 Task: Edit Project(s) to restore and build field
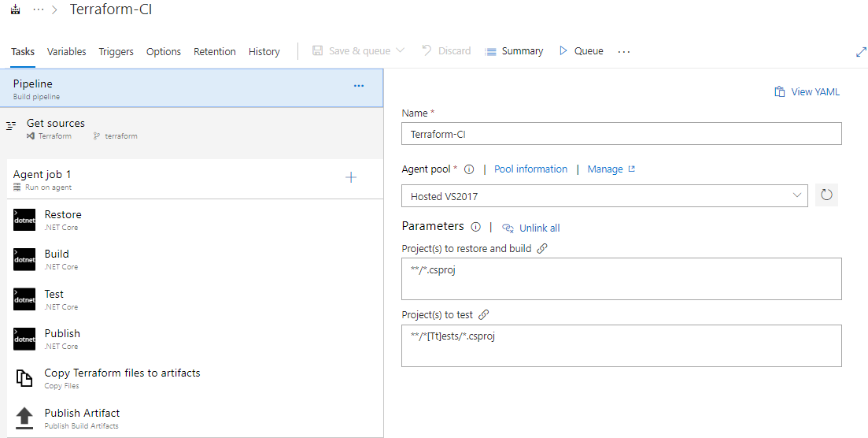coord(621,279)
